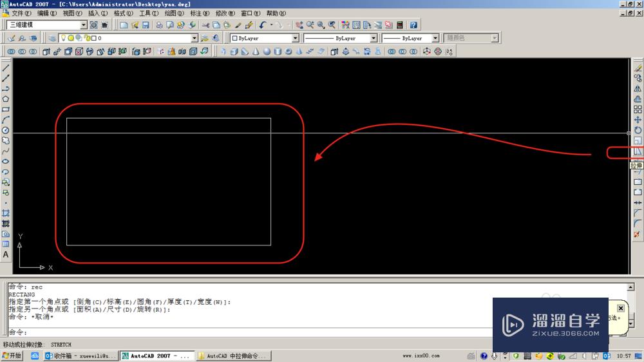Click the Workspace settings gear icon
Screen dimensions: 644x362
[93, 25]
